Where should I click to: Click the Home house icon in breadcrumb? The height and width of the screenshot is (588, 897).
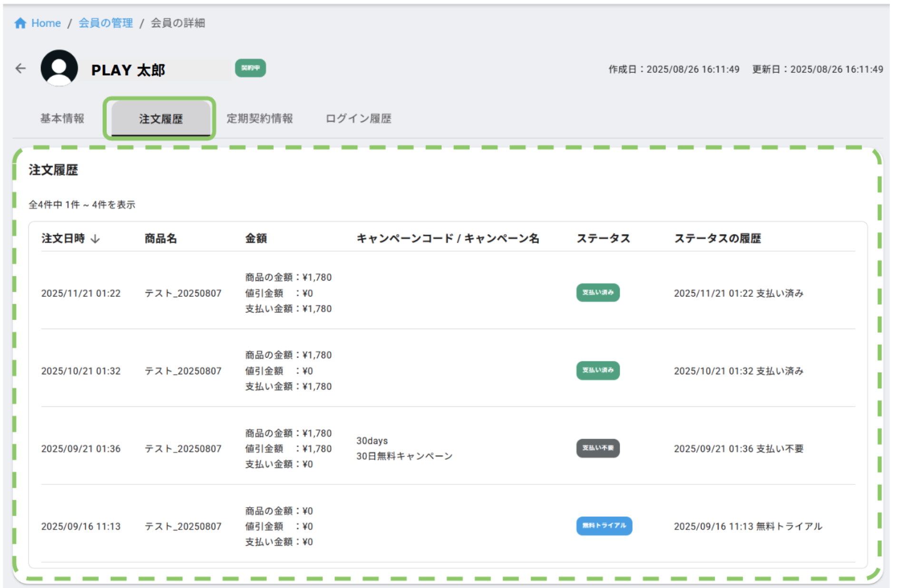point(20,23)
